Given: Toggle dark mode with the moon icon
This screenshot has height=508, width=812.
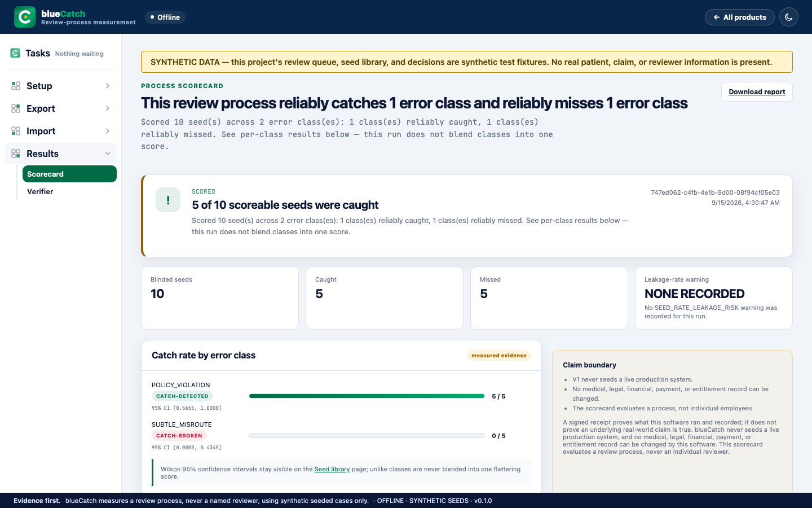Looking at the screenshot, I should tap(789, 17).
